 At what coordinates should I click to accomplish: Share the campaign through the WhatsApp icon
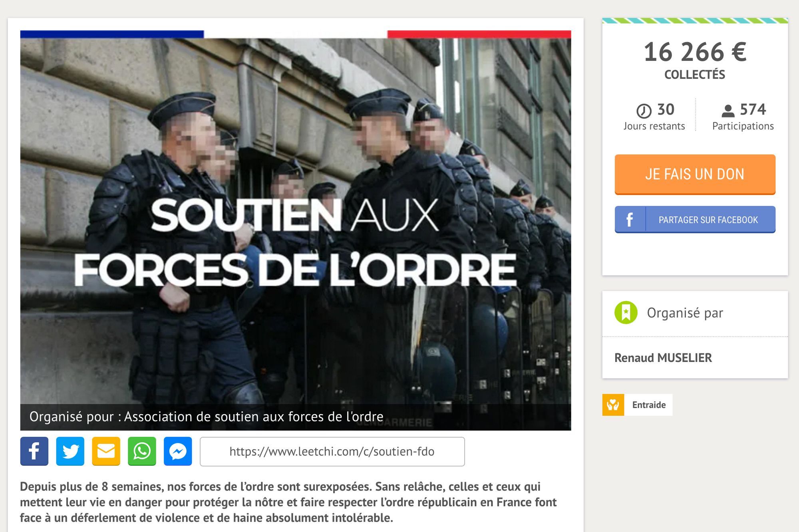pyautogui.click(x=142, y=451)
